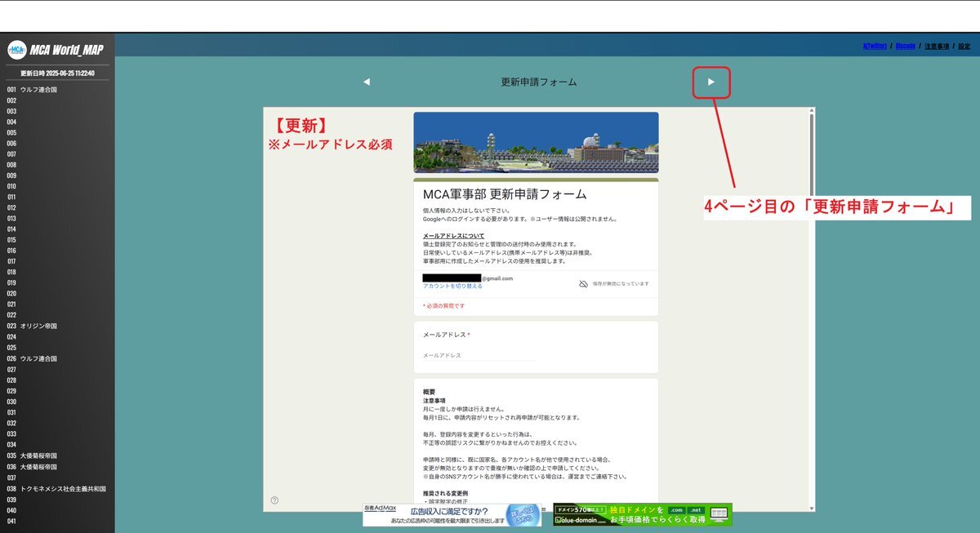Select row 028 in the sidebar list
Image resolution: width=980 pixels, height=533 pixels.
tap(57, 380)
